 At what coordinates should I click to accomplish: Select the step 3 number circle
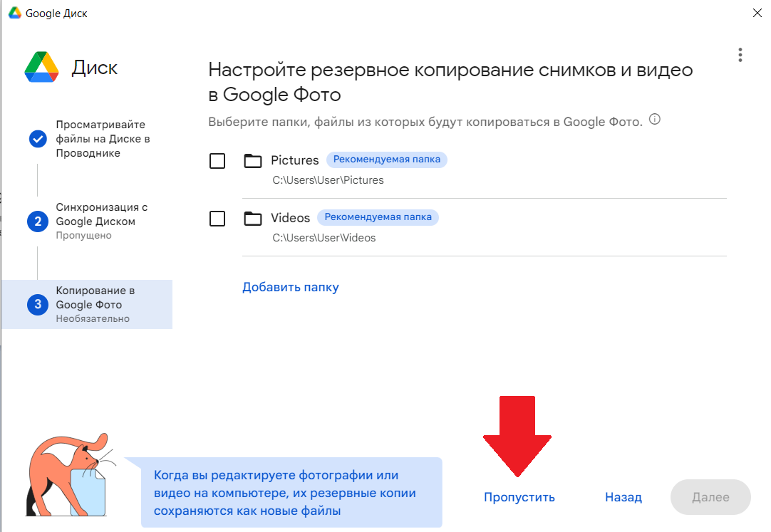tap(38, 305)
